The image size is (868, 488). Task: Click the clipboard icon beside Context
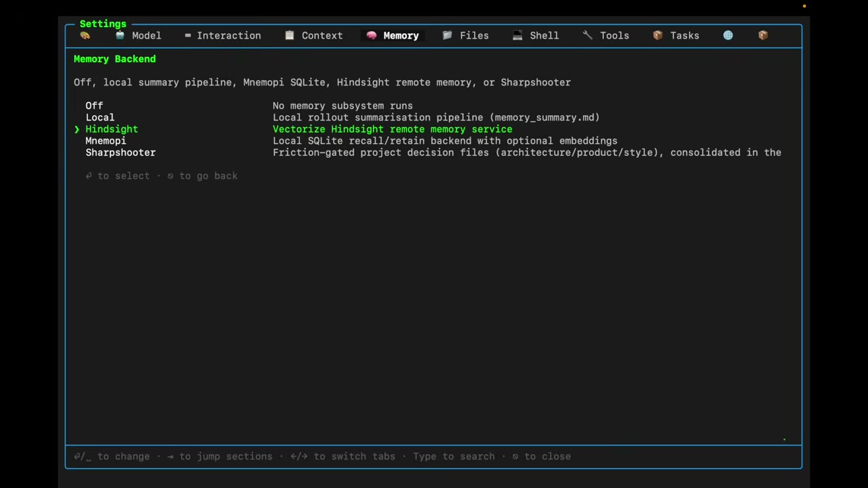coord(290,35)
